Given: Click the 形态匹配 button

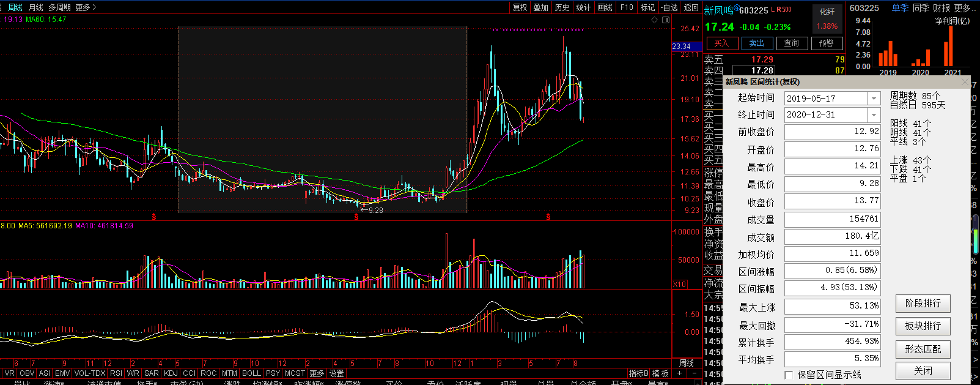Looking at the screenshot, I should (x=923, y=349).
